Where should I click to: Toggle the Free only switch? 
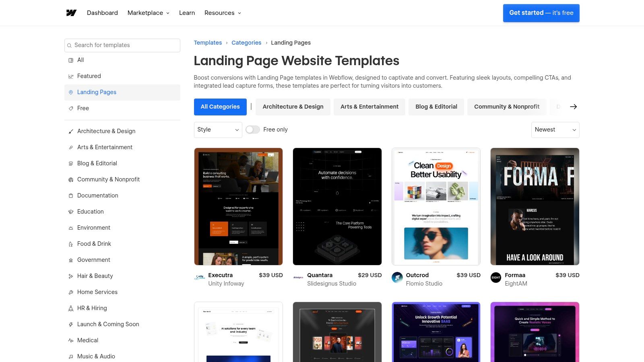[253, 130]
